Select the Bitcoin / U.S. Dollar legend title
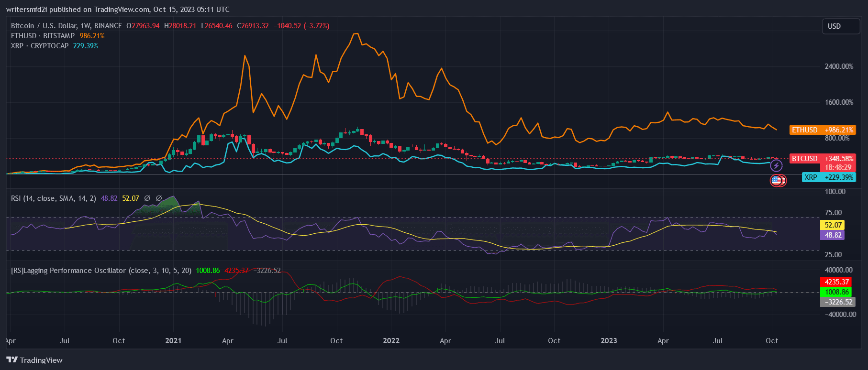The height and width of the screenshot is (370, 868). point(66,26)
